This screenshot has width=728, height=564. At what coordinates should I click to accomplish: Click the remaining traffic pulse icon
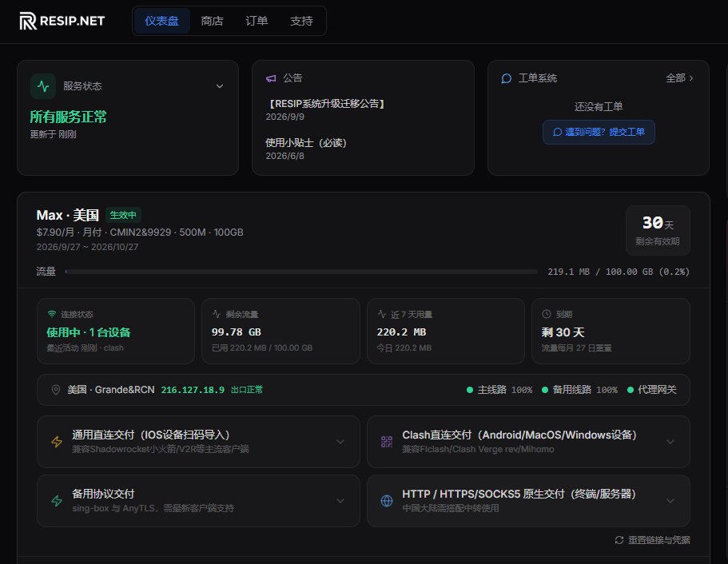click(x=217, y=314)
